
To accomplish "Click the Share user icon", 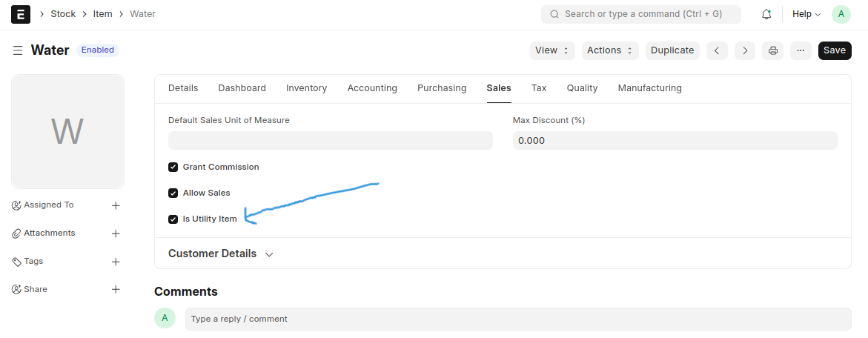I will (16, 289).
